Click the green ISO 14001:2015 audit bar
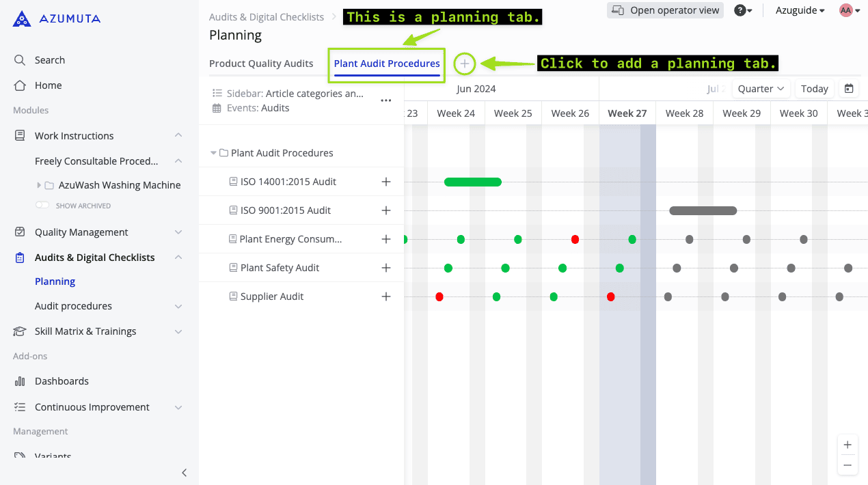The height and width of the screenshot is (485, 868). pyautogui.click(x=472, y=182)
